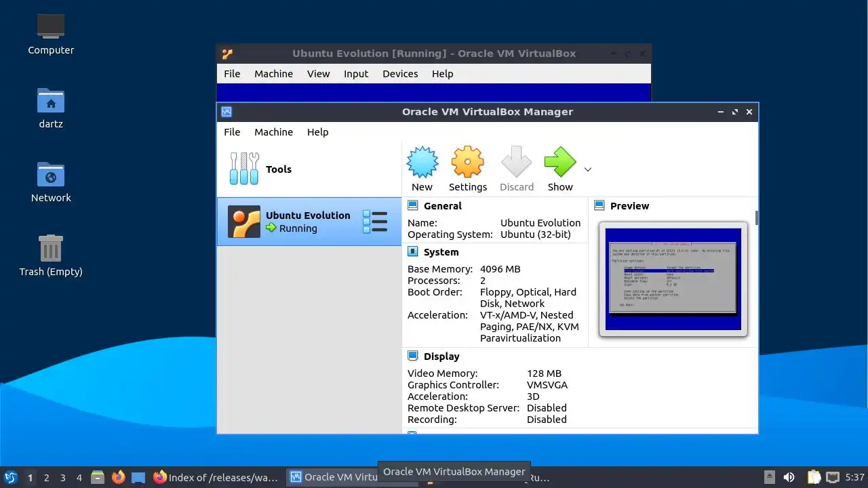Click the VM preview thumbnail
Viewport: 868px width, 488px height.
(x=673, y=279)
